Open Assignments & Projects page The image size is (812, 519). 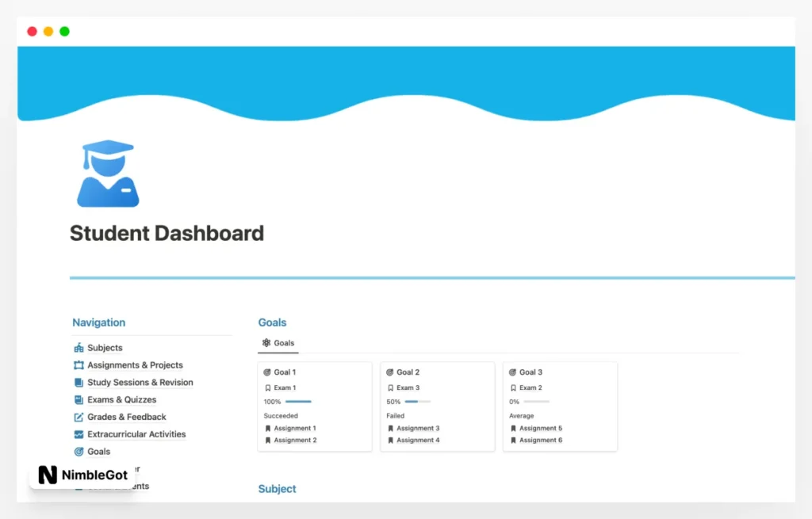point(135,365)
